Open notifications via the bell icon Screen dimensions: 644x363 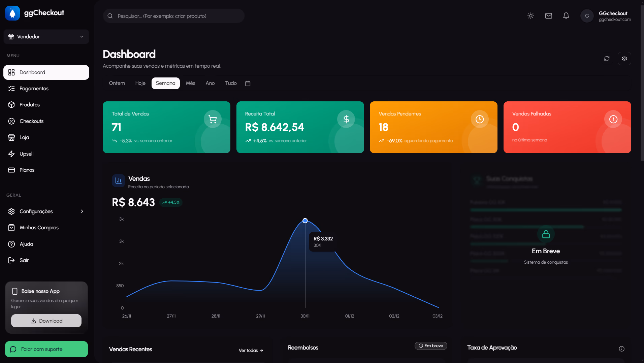(x=566, y=16)
